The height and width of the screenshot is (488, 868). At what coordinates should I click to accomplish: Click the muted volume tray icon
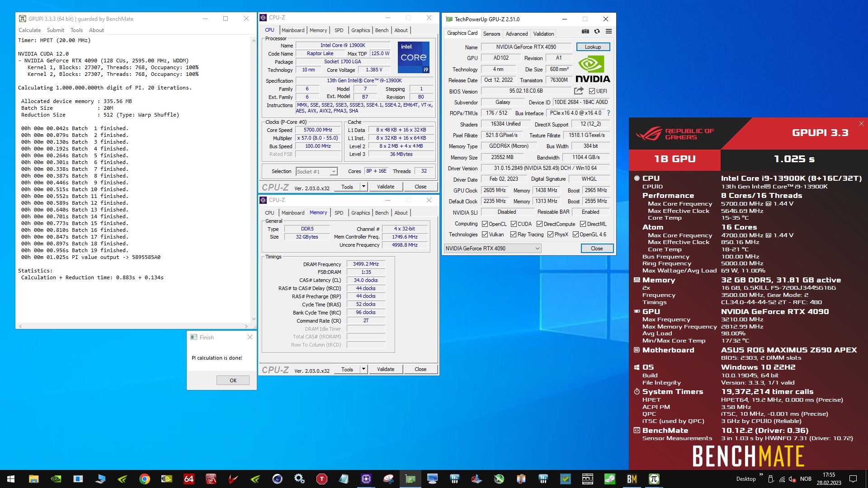tap(793, 479)
